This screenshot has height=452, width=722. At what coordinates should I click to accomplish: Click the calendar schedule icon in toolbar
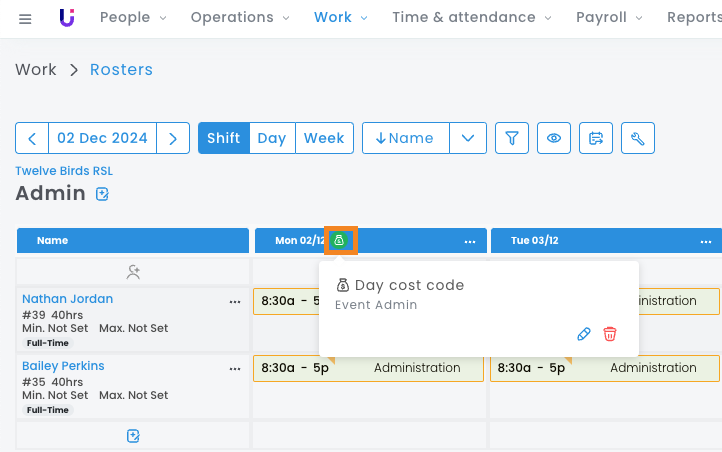tap(596, 138)
